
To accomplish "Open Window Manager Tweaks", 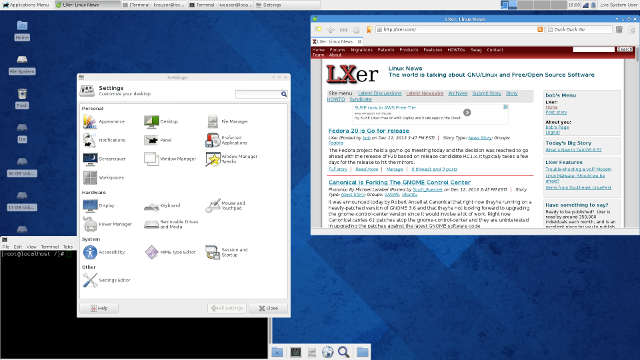I will pos(232,159).
